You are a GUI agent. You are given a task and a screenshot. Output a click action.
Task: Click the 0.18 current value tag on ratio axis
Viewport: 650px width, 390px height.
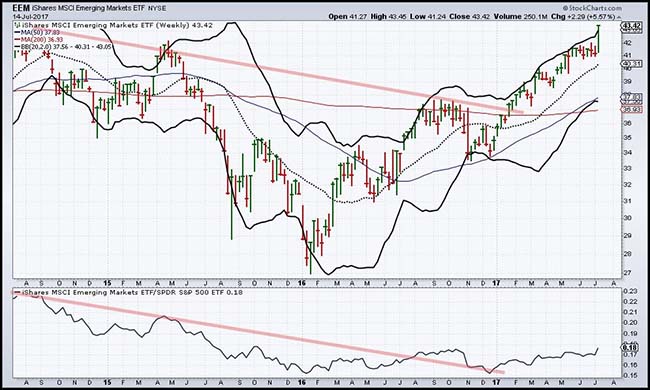click(x=630, y=347)
